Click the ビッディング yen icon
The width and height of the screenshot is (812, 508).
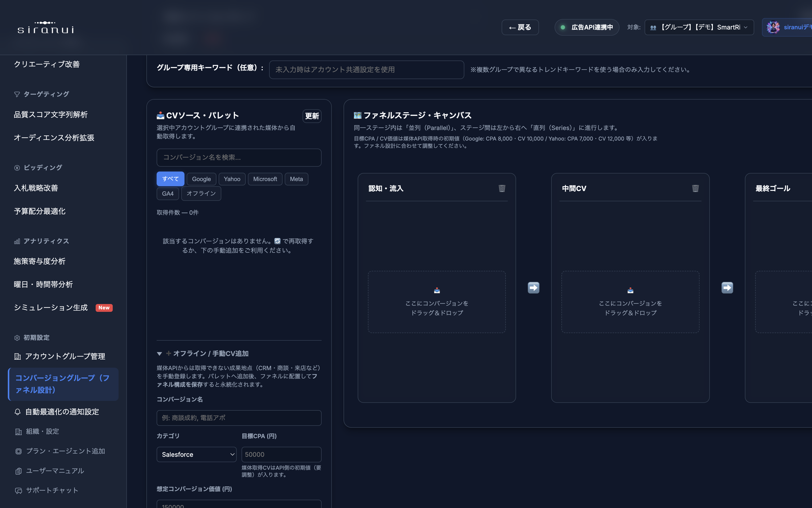coord(17,168)
